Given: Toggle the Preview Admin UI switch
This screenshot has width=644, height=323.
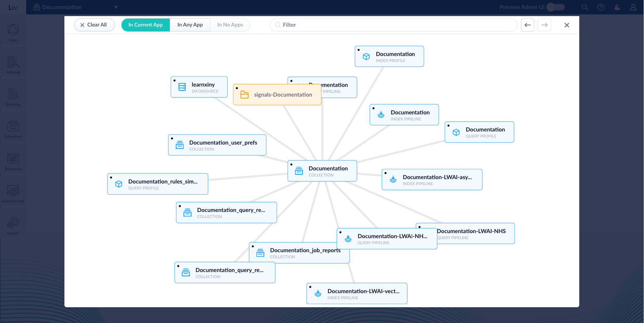Looking at the screenshot, I should coord(556,7).
